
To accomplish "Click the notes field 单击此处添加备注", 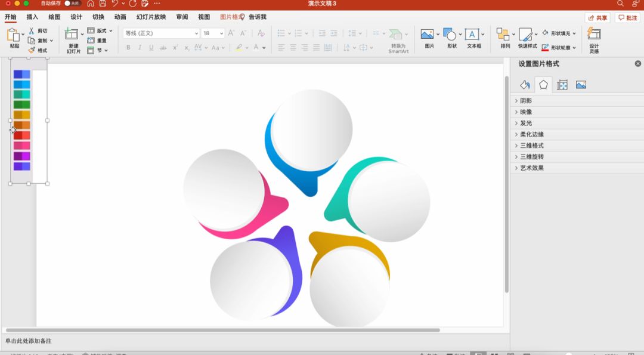I will pyautogui.click(x=29, y=341).
